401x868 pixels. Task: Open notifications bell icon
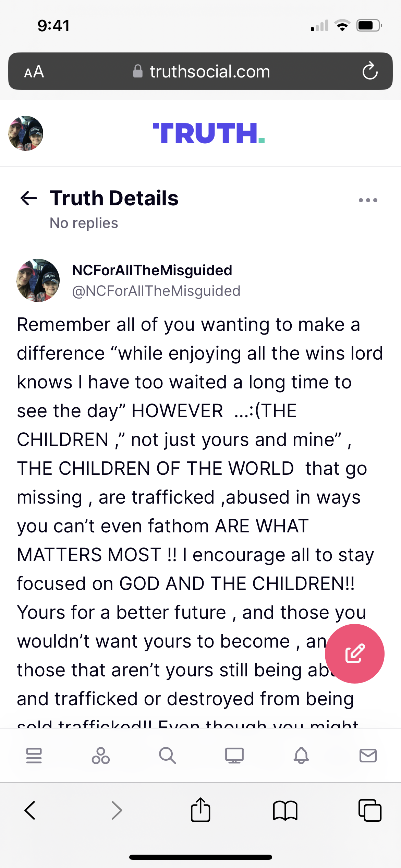(x=301, y=756)
